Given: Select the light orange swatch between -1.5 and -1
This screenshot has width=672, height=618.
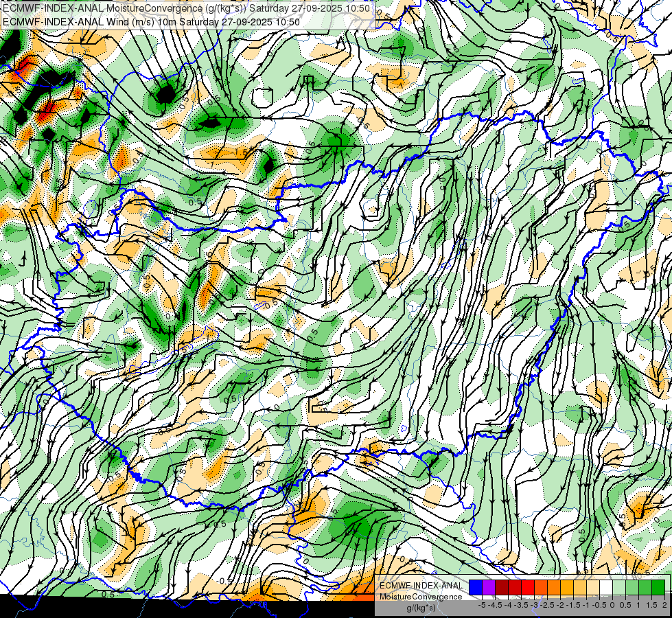Looking at the screenshot, I should click(580, 587).
